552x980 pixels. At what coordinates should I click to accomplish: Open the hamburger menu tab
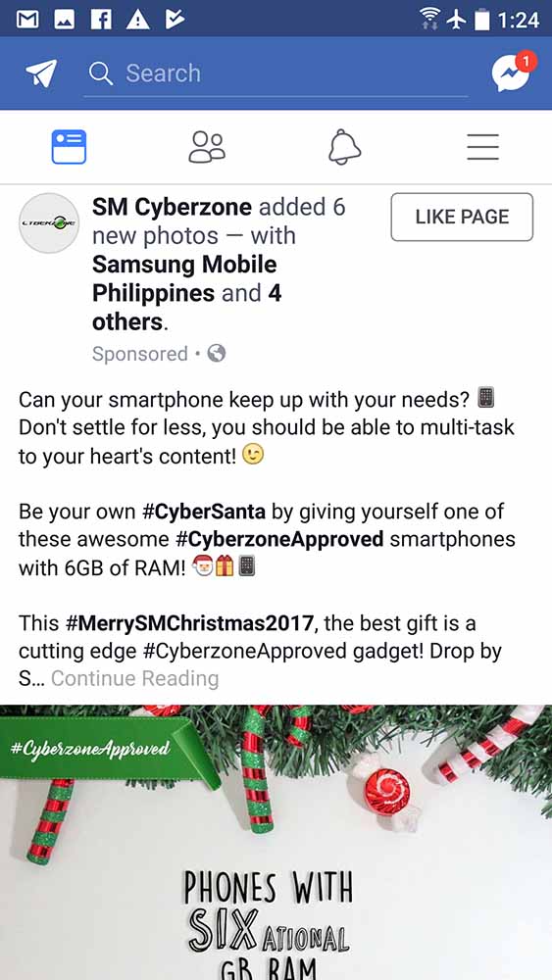(482, 147)
